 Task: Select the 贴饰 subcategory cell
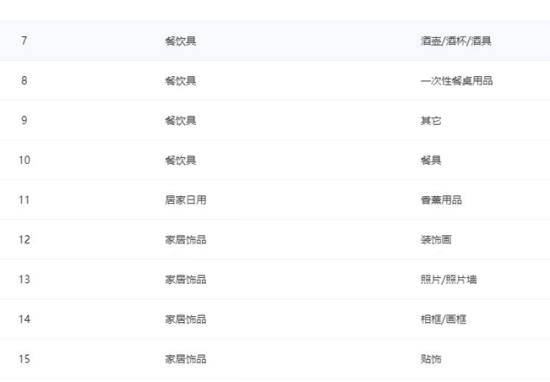(x=431, y=359)
